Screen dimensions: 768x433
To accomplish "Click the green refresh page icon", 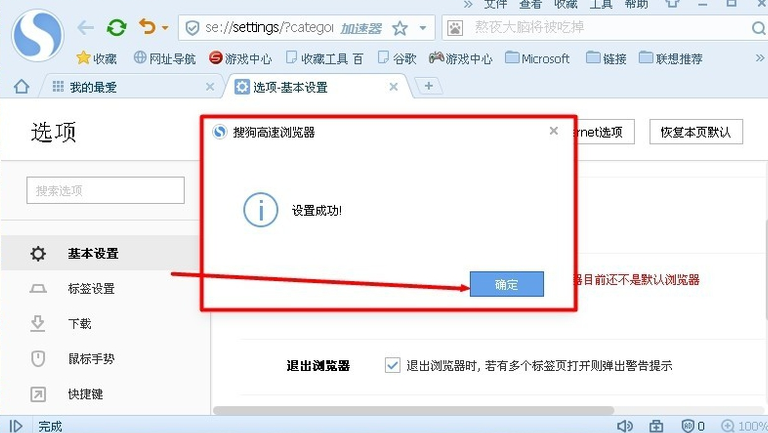I will 116,27.
